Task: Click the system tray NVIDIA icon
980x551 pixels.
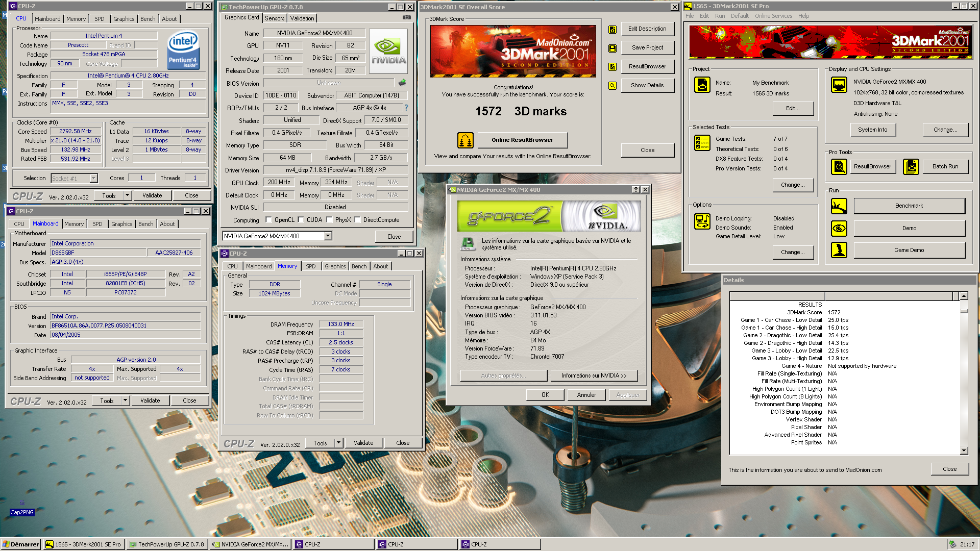Action: (952, 544)
